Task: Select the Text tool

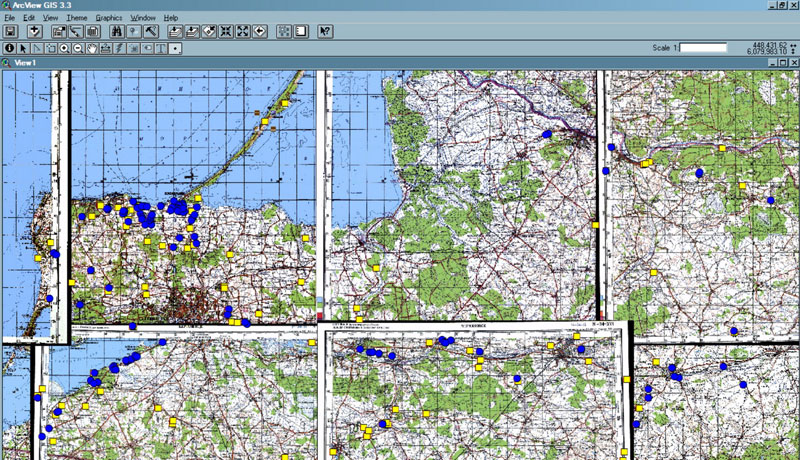Action: coord(160,47)
